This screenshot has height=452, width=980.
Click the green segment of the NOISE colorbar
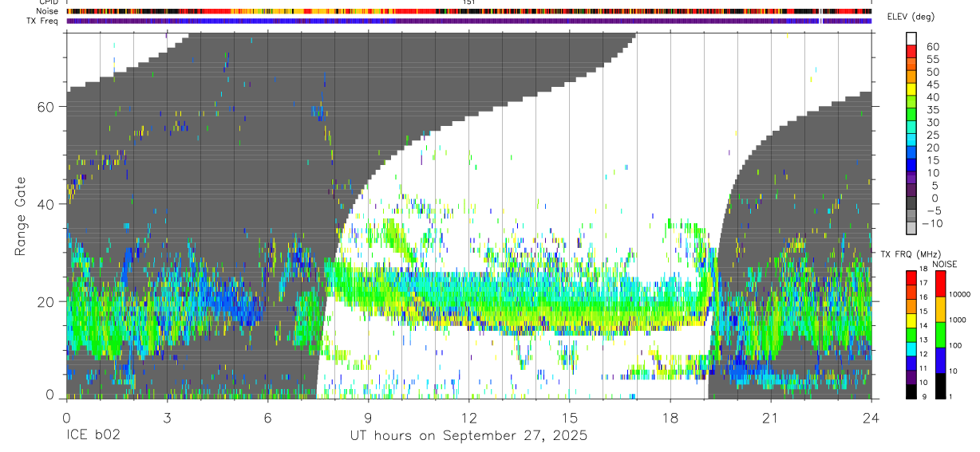pyautogui.click(x=941, y=335)
